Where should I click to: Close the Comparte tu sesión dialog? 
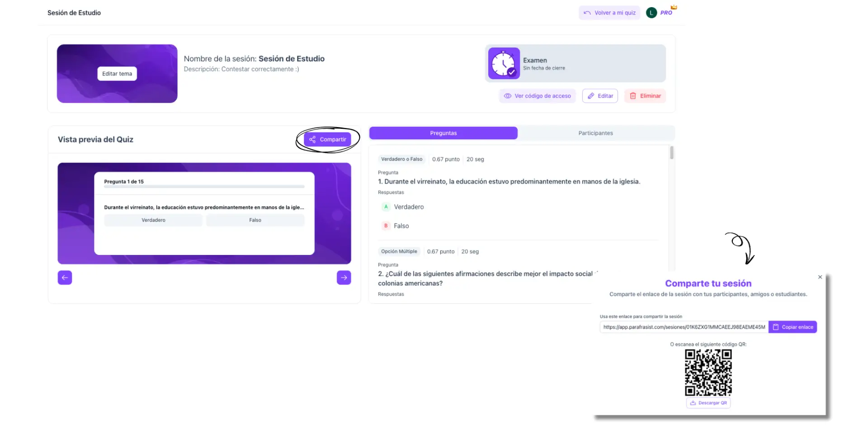820,277
